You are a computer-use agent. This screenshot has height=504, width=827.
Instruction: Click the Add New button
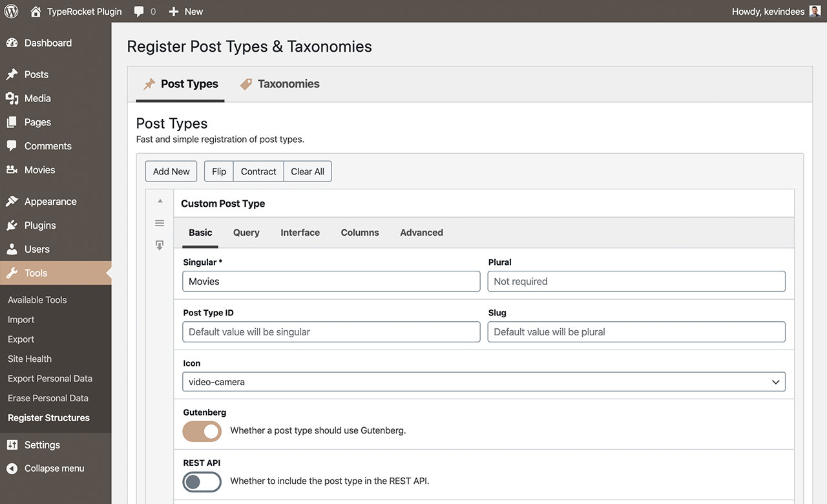click(x=171, y=171)
